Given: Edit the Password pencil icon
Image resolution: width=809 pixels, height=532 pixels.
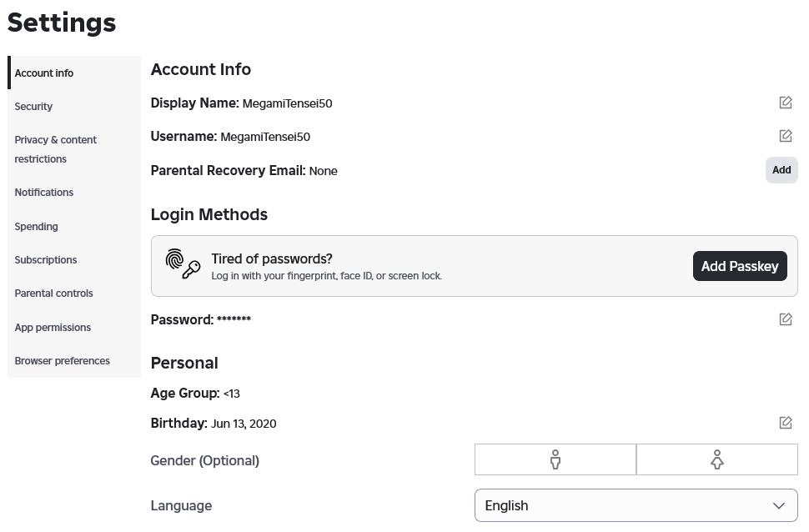Looking at the screenshot, I should [786, 319].
